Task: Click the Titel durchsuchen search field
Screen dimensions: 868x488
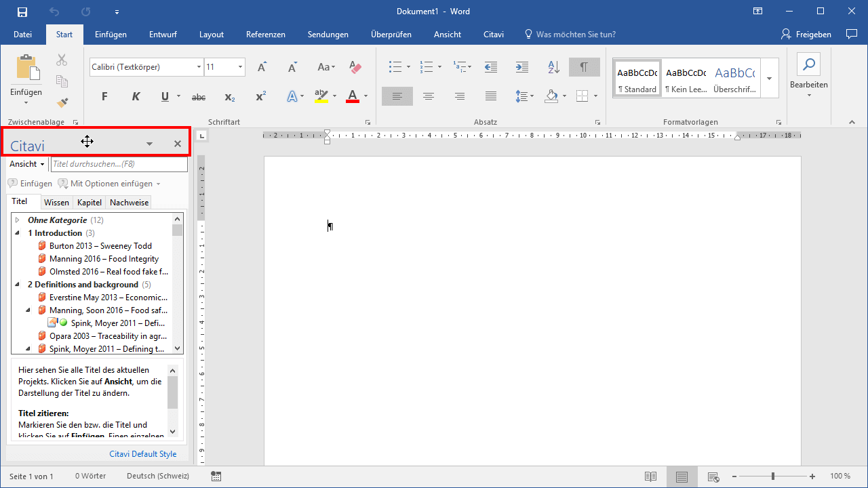Action: (x=119, y=164)
